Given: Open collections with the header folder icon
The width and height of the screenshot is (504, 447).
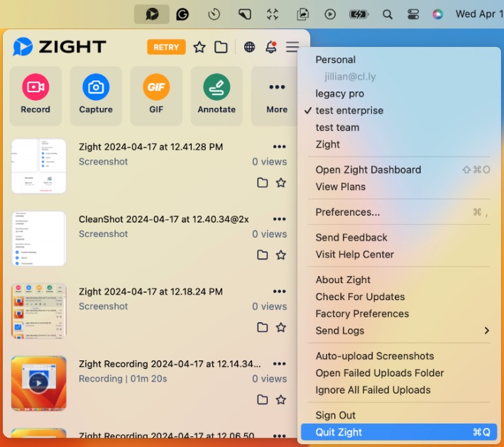Looking at the screenshot, I should [x=221, y=48].
